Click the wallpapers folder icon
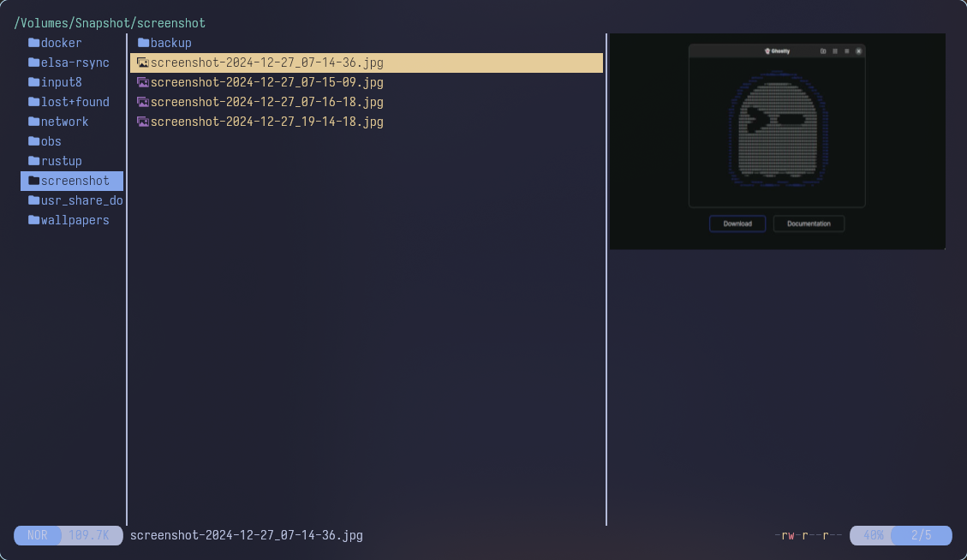The image size is (967, 560). (x=34, y=220)
